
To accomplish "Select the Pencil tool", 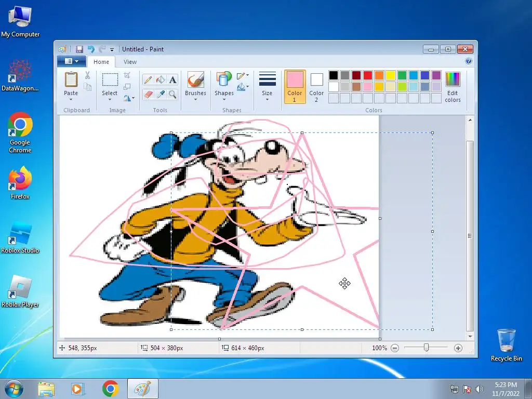I will click(x=148, y=79).
